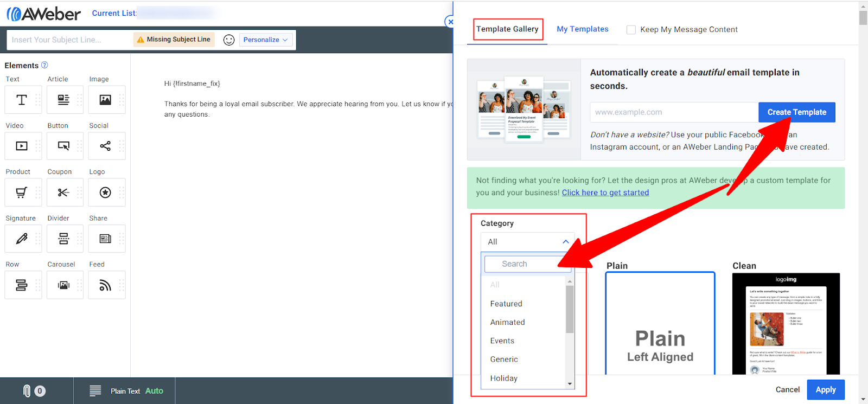Click the 'Hi {!firstname_fix}' greeting text
This screenshot has width=868, height=404.
click(192, 84)
